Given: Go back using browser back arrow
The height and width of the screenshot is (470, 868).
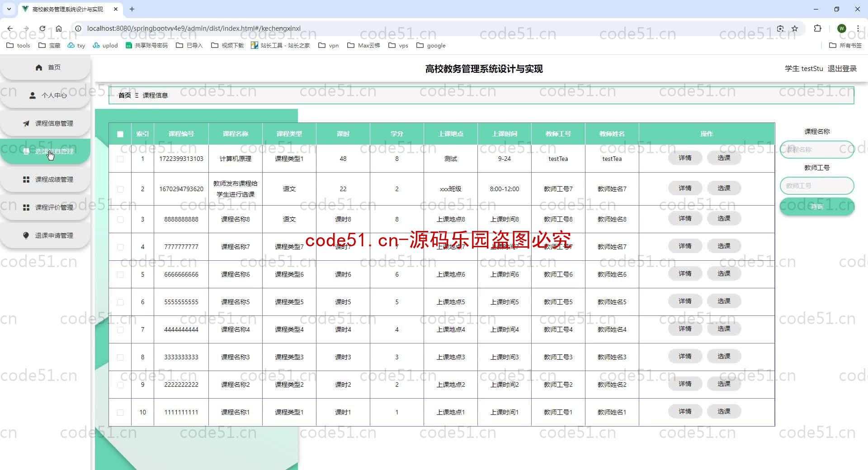Looking at the screenshot, I should point(10,28).
